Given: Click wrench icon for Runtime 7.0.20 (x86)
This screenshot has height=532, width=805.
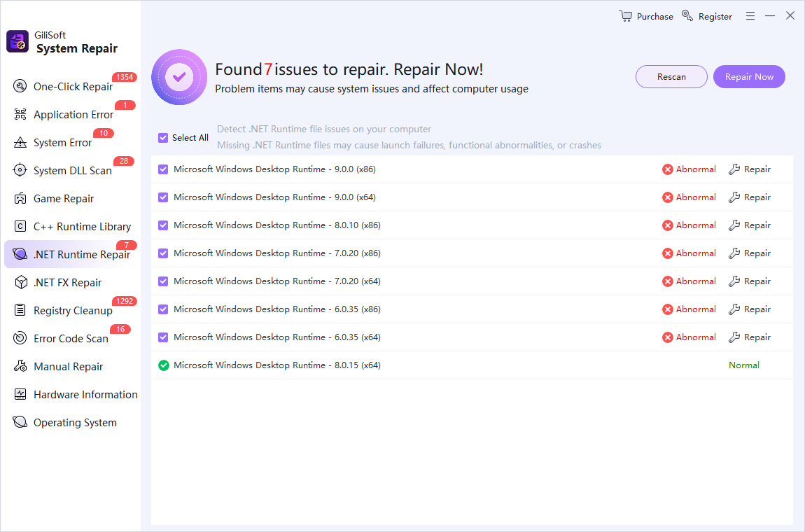Looking at the screenshot, I should (734, 253).
